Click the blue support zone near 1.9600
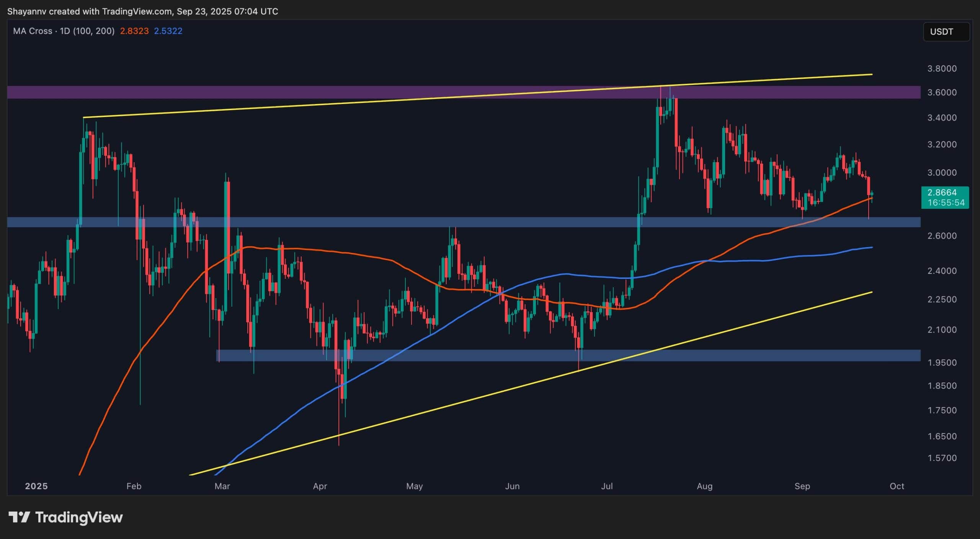980x539 pixels. point(459,355)
